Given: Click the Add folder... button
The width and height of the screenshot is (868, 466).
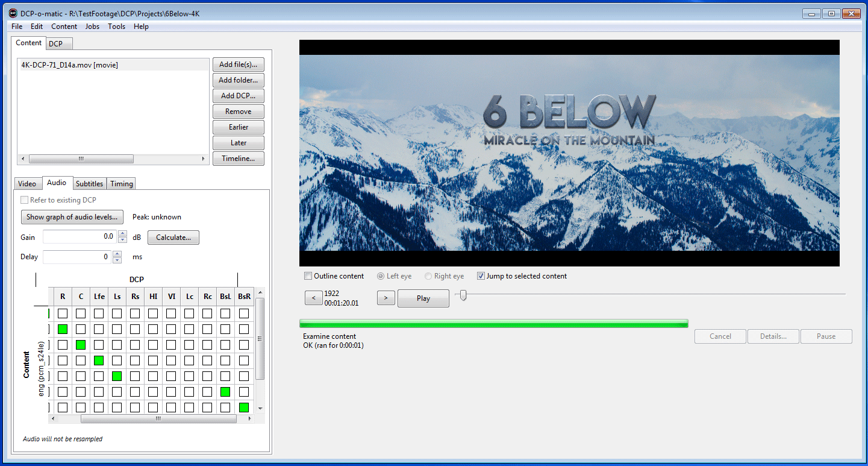Looking at the screenshot, I should (x=238, y=80).
